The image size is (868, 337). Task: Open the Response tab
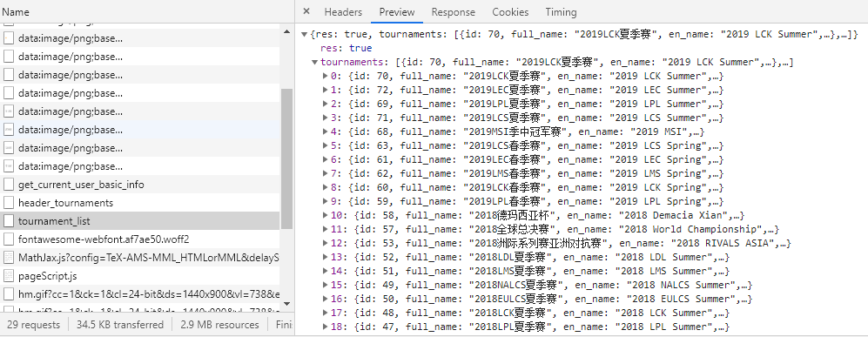point(454,11)
